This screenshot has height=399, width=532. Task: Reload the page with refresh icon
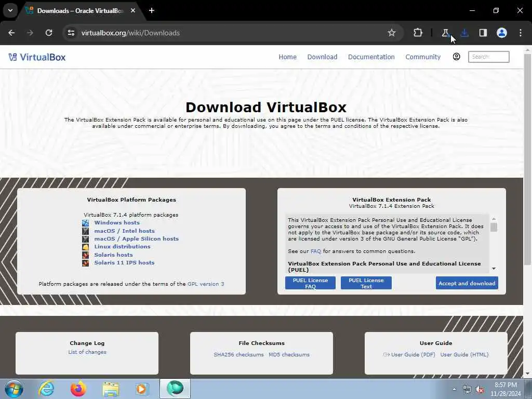pos(49,33)
